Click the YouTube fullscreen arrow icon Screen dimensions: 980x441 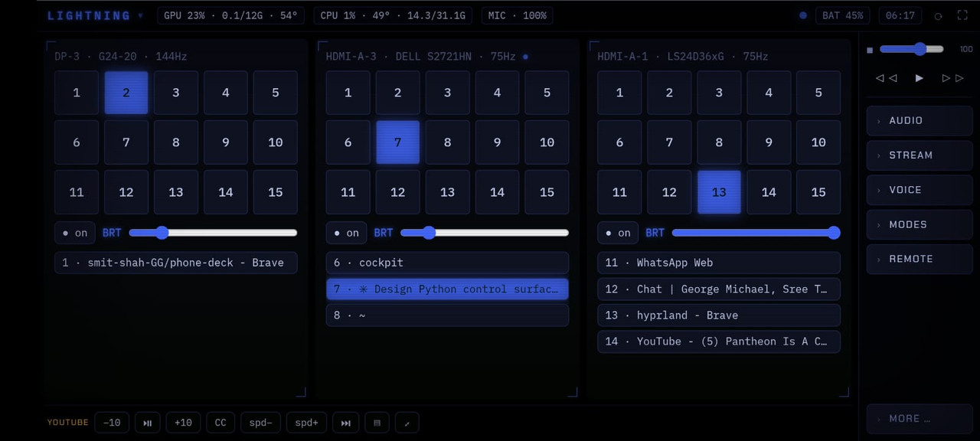pyautogui.click(x=407, y=423)
